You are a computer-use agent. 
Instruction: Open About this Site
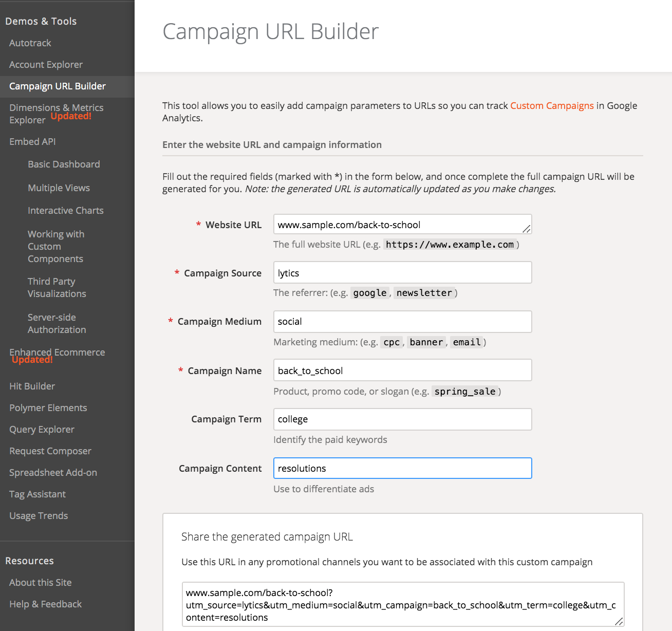click(x=40, y=583)
